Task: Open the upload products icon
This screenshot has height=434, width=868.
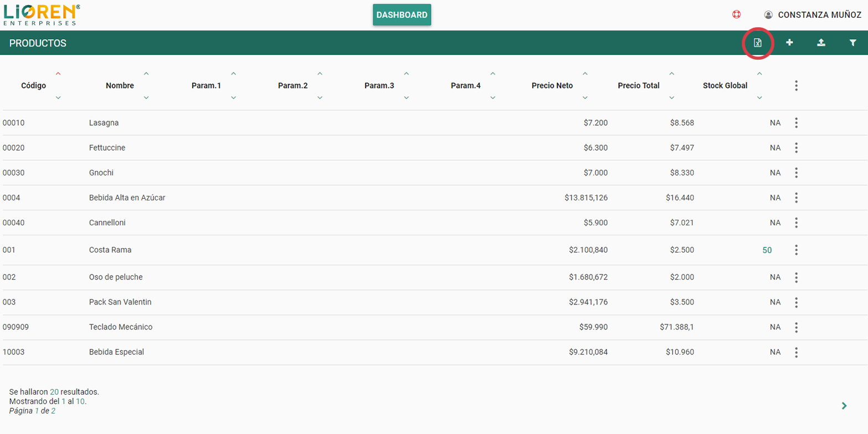Action: point(821,43)
